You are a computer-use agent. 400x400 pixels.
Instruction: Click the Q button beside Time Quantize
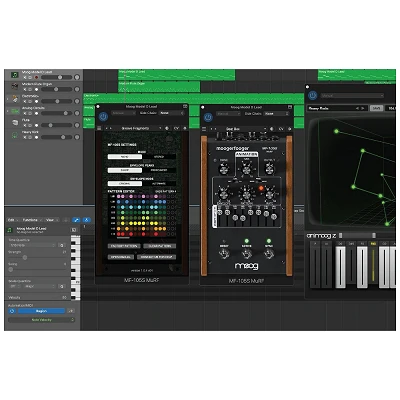click(x=62, y=245)
